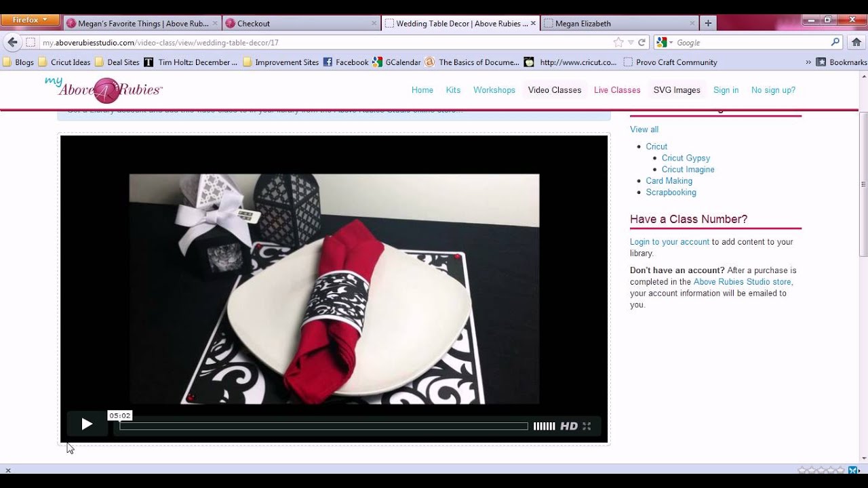Screen dimensions: 868x488
Task: Open Kits in site navigation
Action: click(453, 89)
